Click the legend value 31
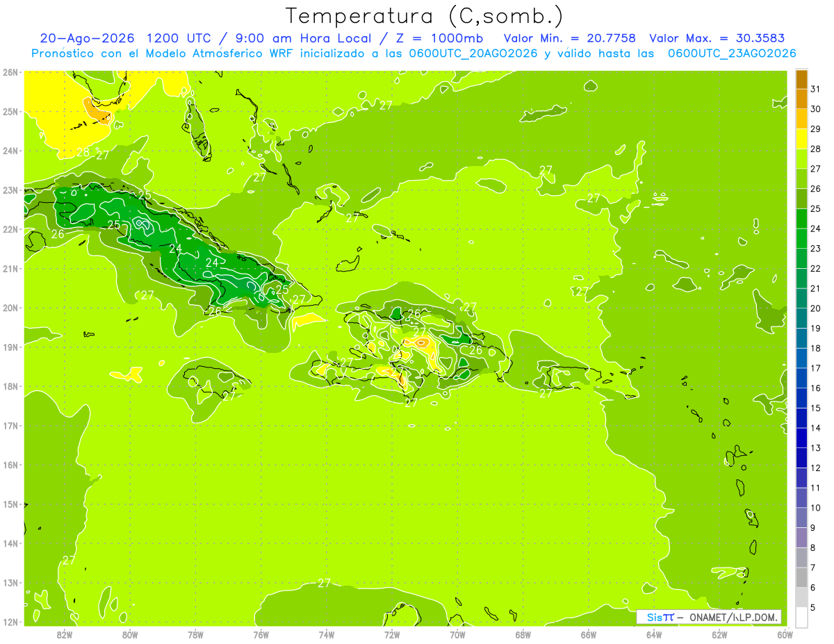834x644 pixels. [815, 89]
